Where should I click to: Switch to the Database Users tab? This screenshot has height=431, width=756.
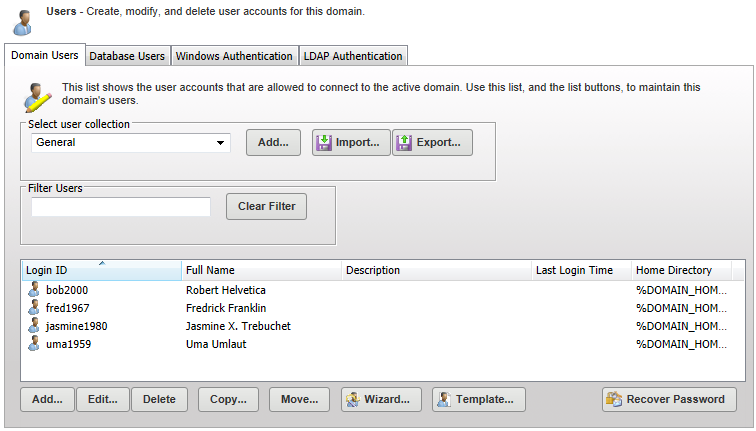point(127,56)
